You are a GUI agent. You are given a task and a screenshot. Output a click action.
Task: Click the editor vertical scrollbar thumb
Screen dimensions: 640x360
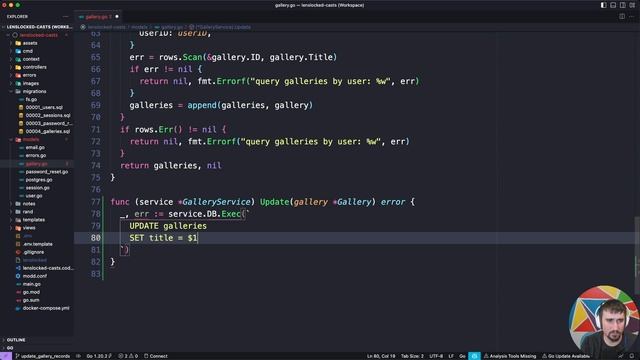pos(637,255)
